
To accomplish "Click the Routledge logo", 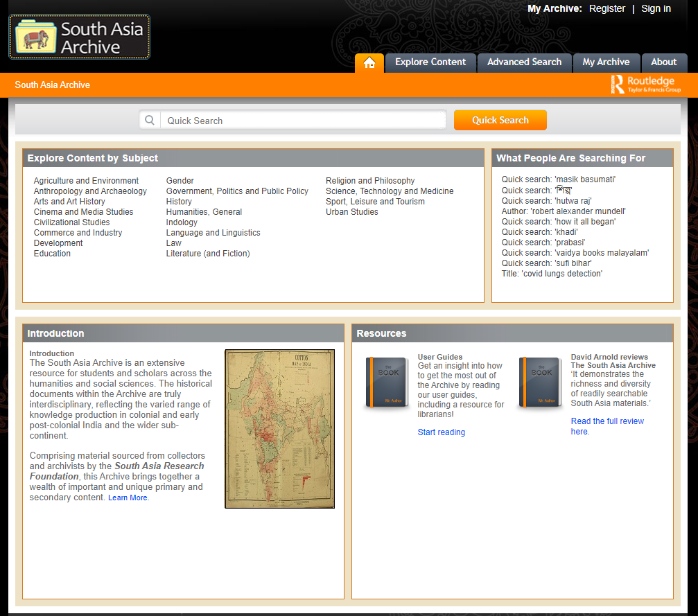I will pyautogui.click(x=645, y=85).
